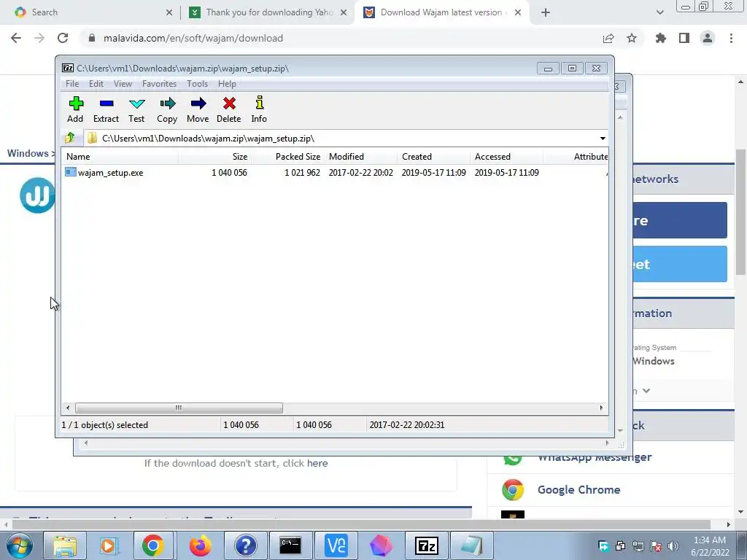Open the Chrome three-dot menu
The image size is (747, 560).
(x=731, y=38)
